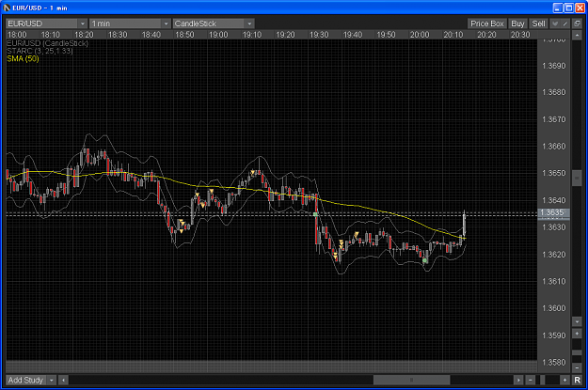Click the detach window icon in toolbar
Viewport: 588px width, 390px height.
pos(577,23)
